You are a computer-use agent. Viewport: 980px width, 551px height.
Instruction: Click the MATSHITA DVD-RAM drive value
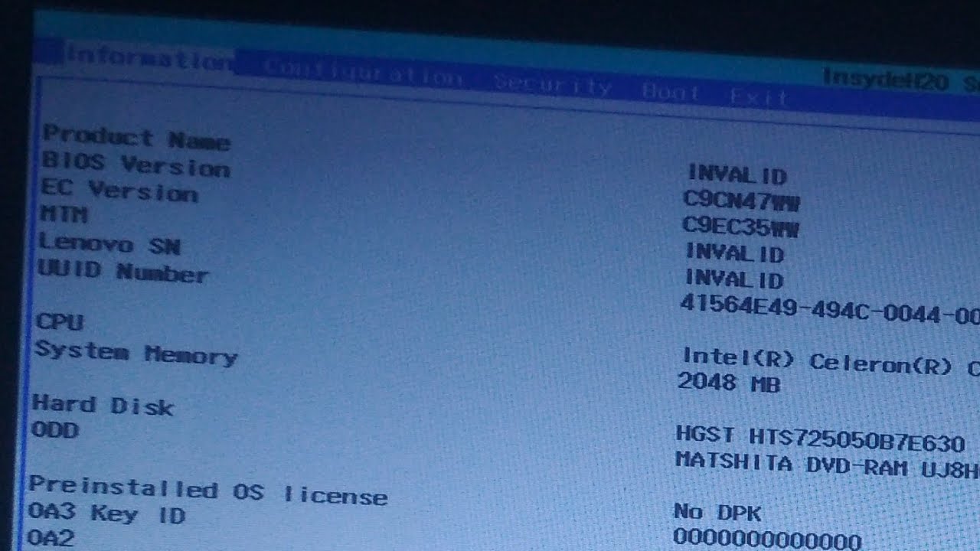click(x=828, y=464)
